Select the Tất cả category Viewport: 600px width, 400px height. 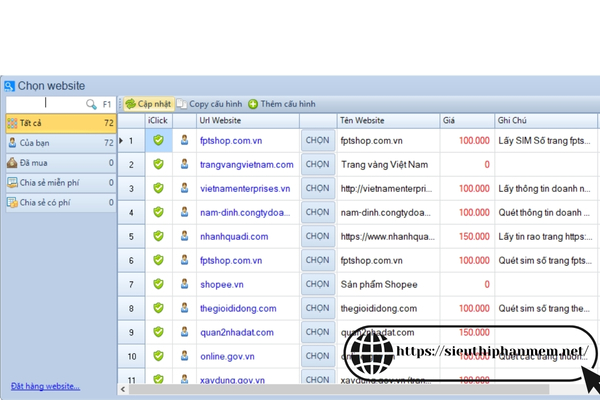(x=61, y=123)
